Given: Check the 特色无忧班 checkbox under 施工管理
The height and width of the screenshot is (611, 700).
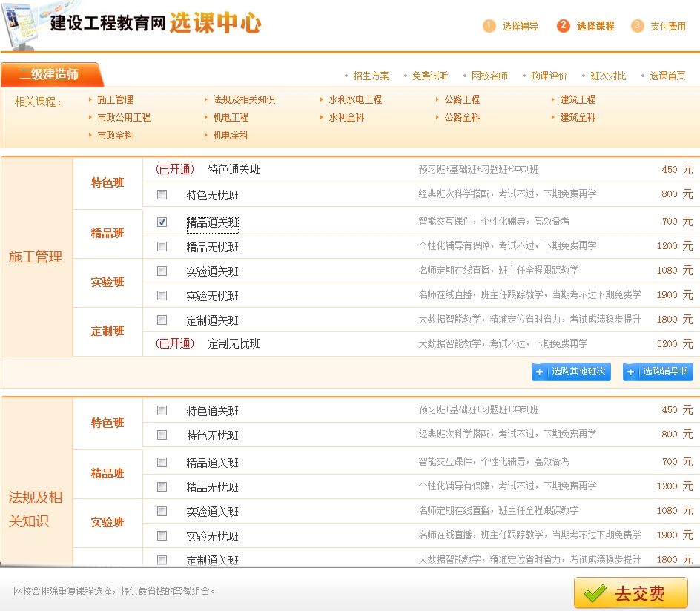Looking at the screenshot, I should click(x=161, y=194).
